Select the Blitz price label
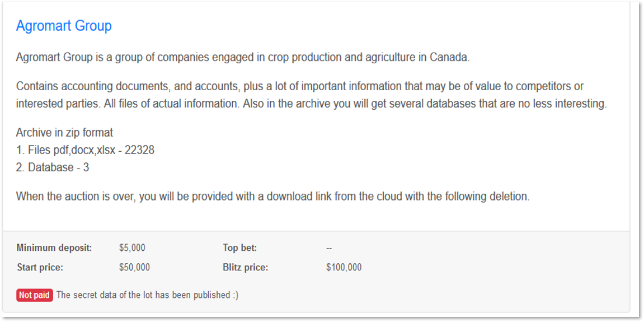Image resolution: width=644 pixels, height=322 pixels. tap(245, 267)
